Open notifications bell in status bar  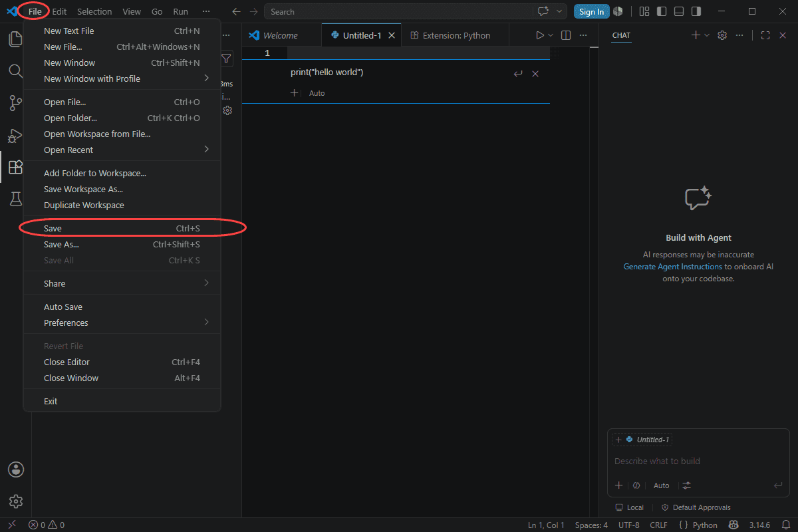coord(785,525)
